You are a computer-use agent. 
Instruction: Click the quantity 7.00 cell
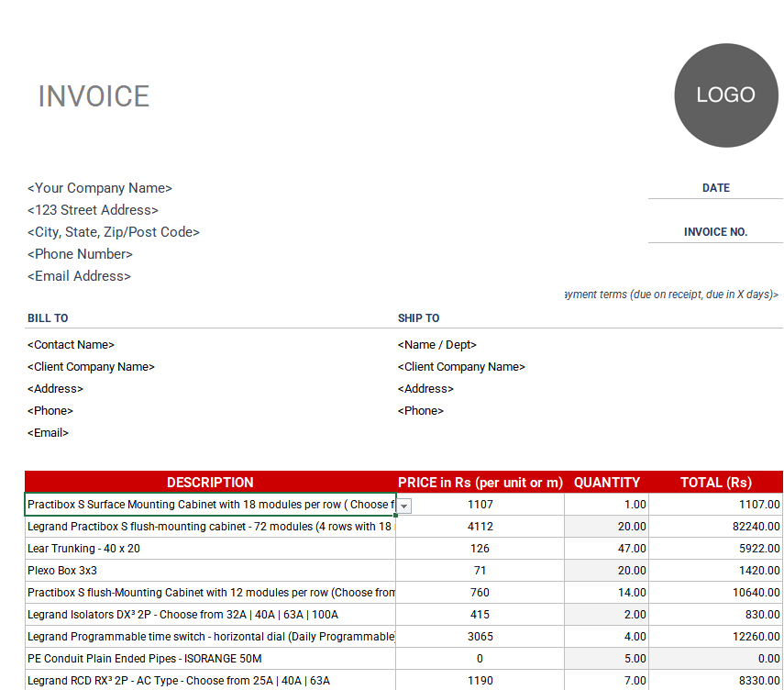[606, 680]
